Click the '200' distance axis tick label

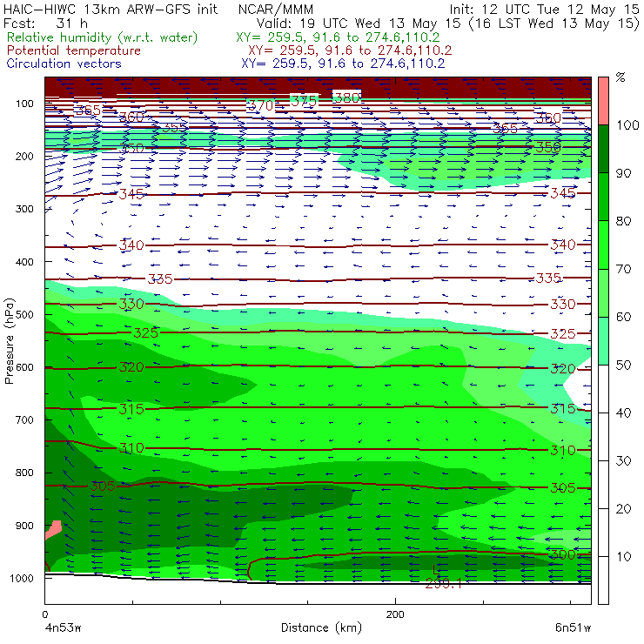coord(395,614)
